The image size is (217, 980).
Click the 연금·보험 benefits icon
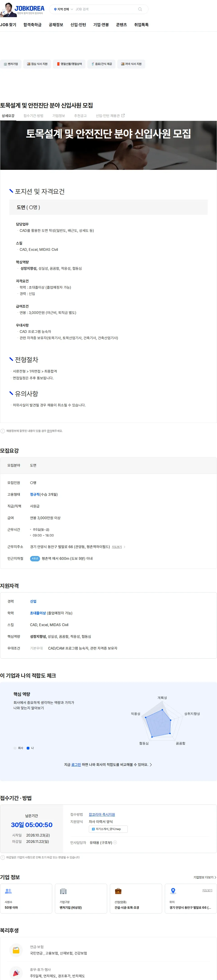[16, 950]
